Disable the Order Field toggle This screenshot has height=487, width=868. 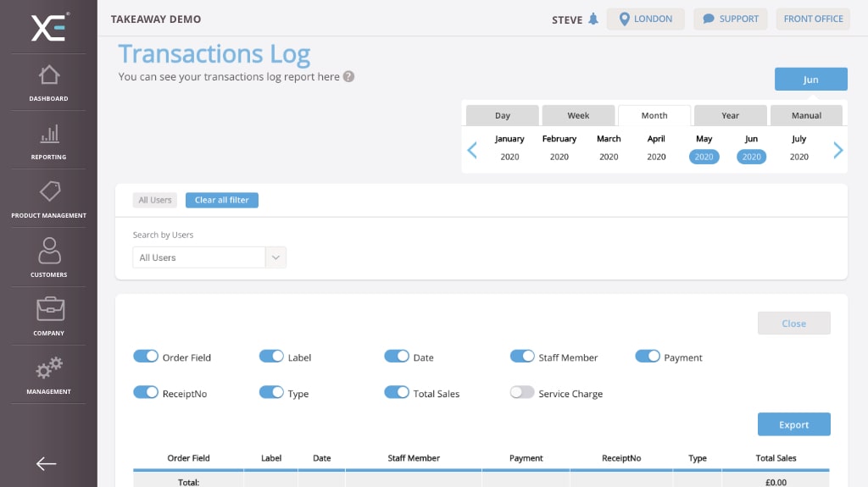point(146,357)
